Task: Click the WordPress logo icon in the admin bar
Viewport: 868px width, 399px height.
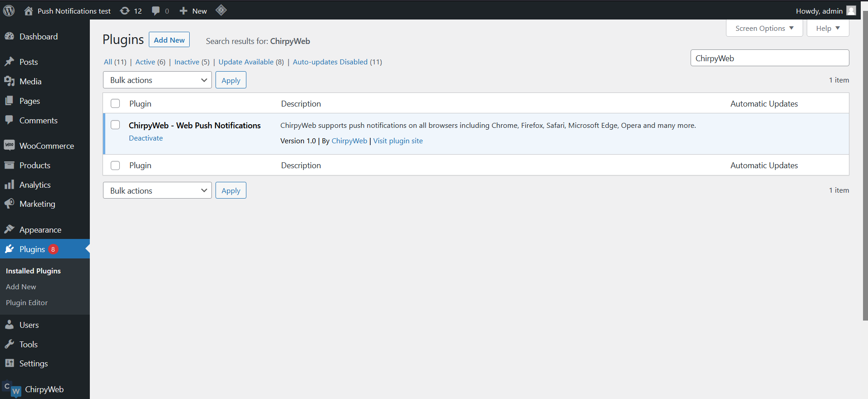Action: point(9,10)
